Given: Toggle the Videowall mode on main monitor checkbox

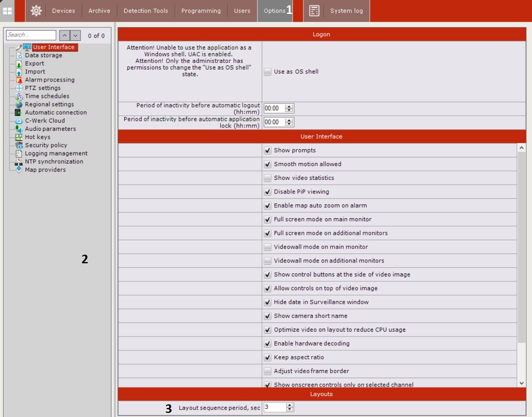Looking at the screenshot, I should [267, 247].
